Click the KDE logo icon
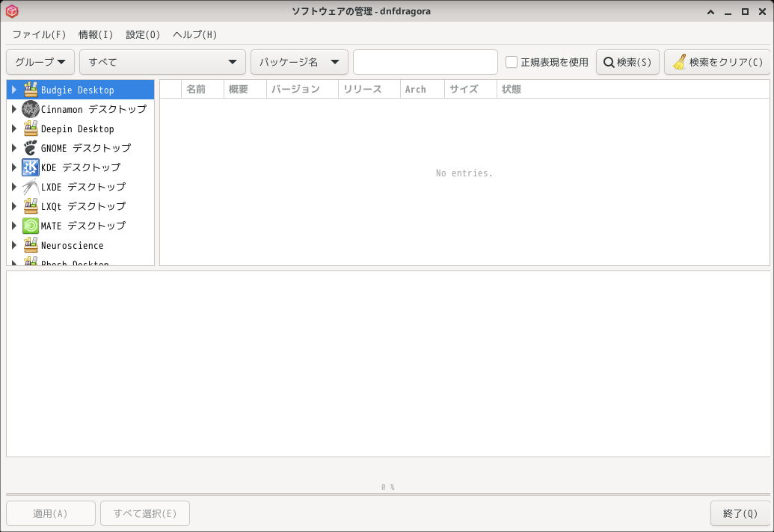 pos(31,167)
